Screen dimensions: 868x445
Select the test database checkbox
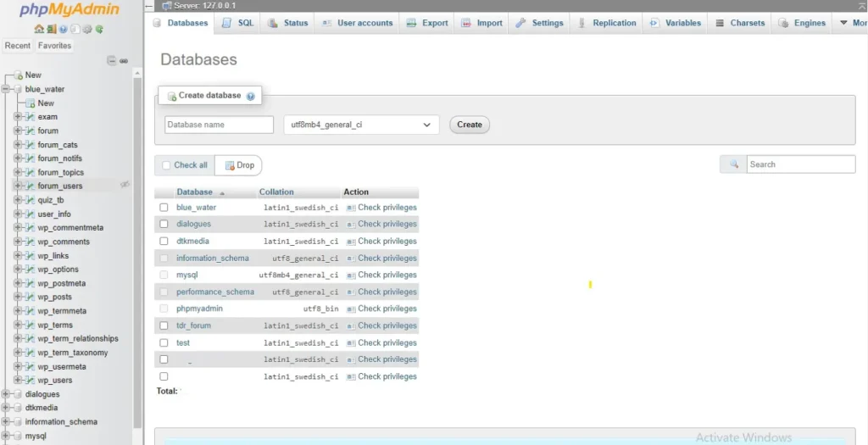click(x=164, y=342)
